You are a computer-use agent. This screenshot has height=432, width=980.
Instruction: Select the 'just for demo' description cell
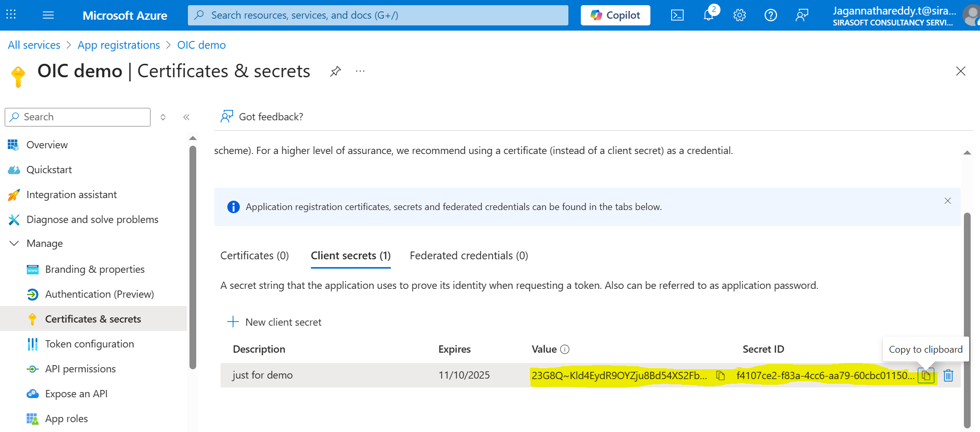263,375
